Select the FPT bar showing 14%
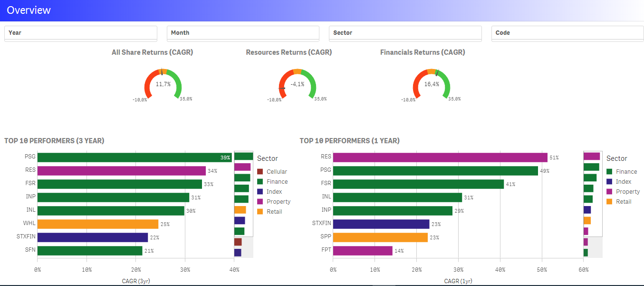This screenshot has height=286, width=644. [362, 251]
